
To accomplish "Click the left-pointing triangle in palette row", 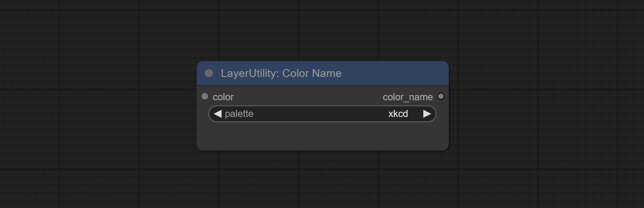I will click(x=217, y=114).
